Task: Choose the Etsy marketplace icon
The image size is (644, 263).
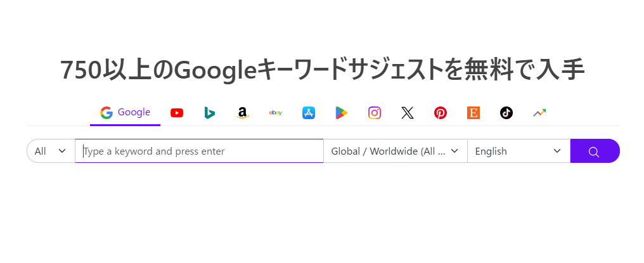Action: [x=473, y=113]
